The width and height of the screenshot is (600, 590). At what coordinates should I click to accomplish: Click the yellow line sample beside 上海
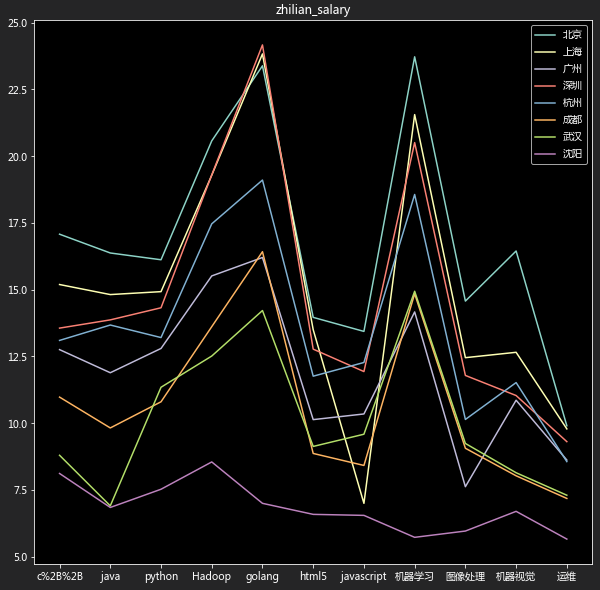pos(545,52)
